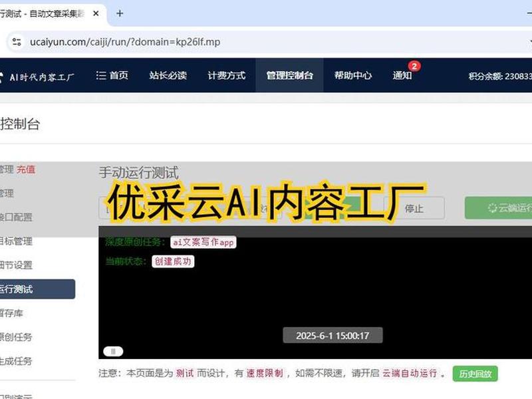532x399 pixels.
Task: Open 原创任务 in the sidebar
Action: pyautogui.click(x=16, y=337)
